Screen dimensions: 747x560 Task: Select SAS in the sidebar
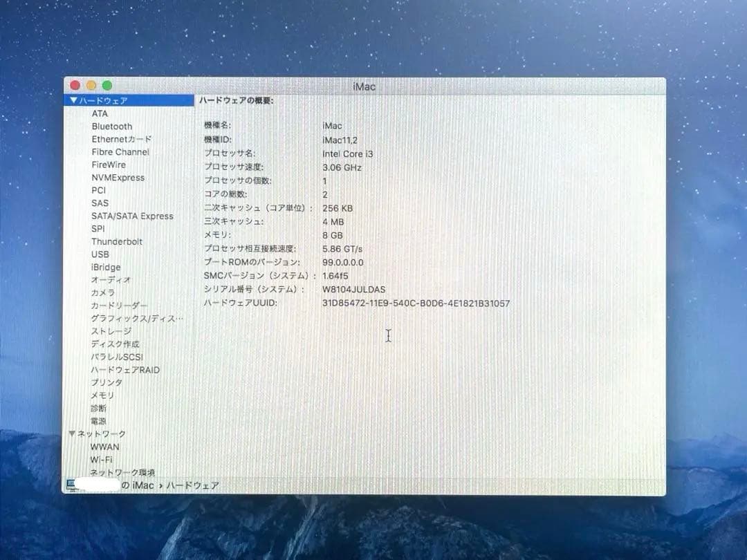pos(100,203)
